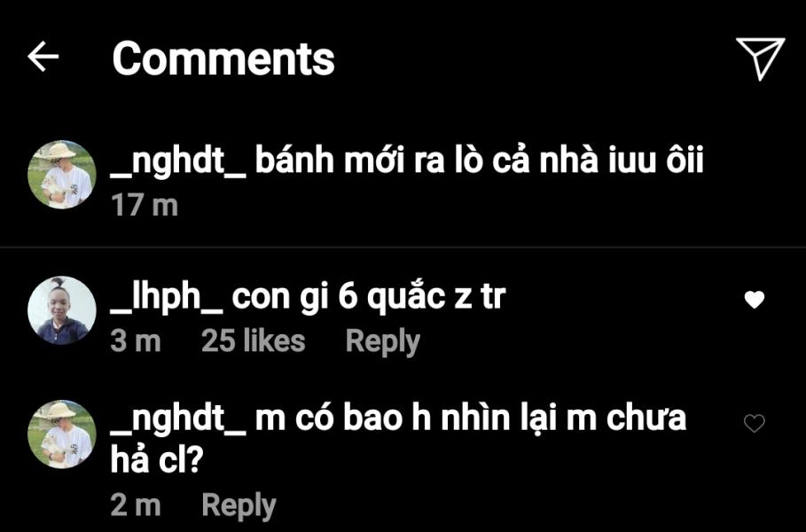Select the Comments header title
The image size is (806, 532).
(223, 59)
